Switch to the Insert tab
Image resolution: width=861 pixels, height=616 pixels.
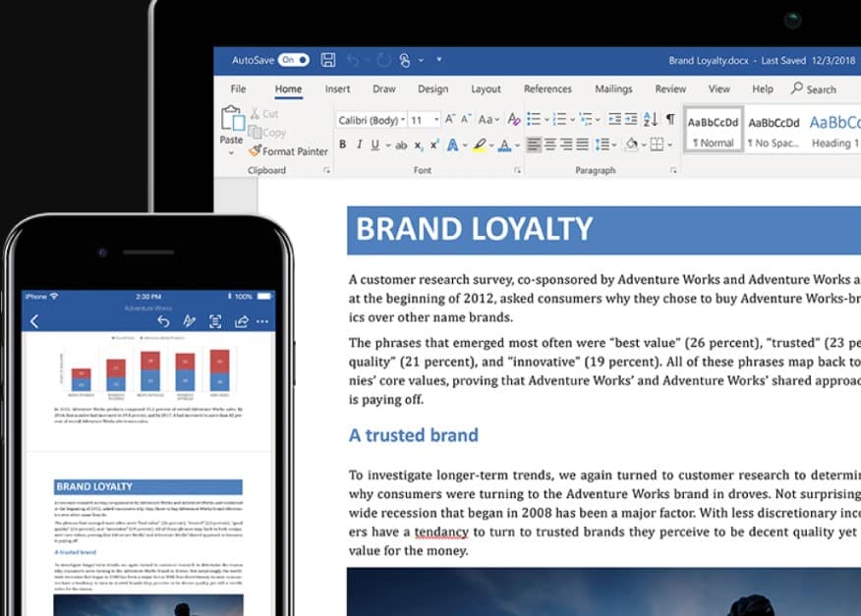337,89
